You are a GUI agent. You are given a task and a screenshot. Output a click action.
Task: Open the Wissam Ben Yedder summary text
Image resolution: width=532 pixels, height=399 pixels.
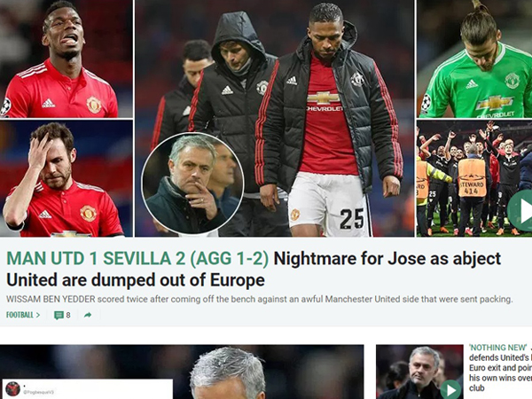click(259, 300)
